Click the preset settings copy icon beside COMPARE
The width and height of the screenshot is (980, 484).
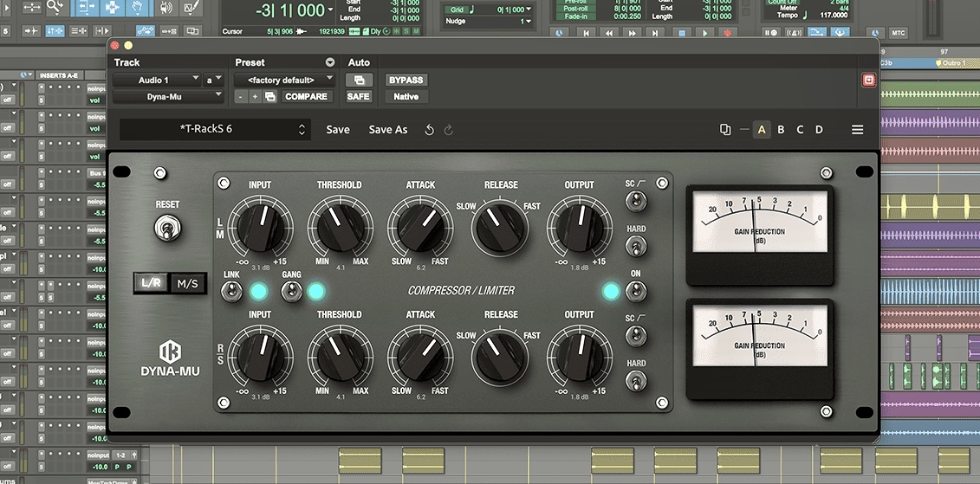pyautogui.click(x=270, y=97)
